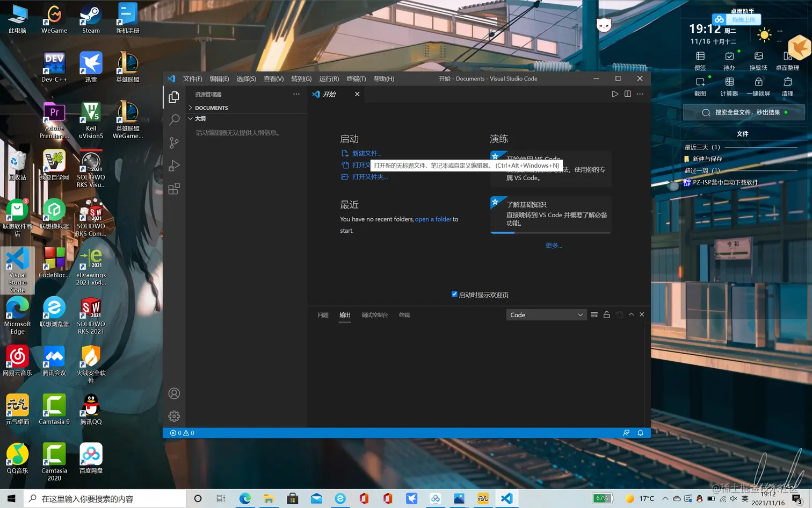
Task: Click the 新建文件... link
Action: pos(366,153)
